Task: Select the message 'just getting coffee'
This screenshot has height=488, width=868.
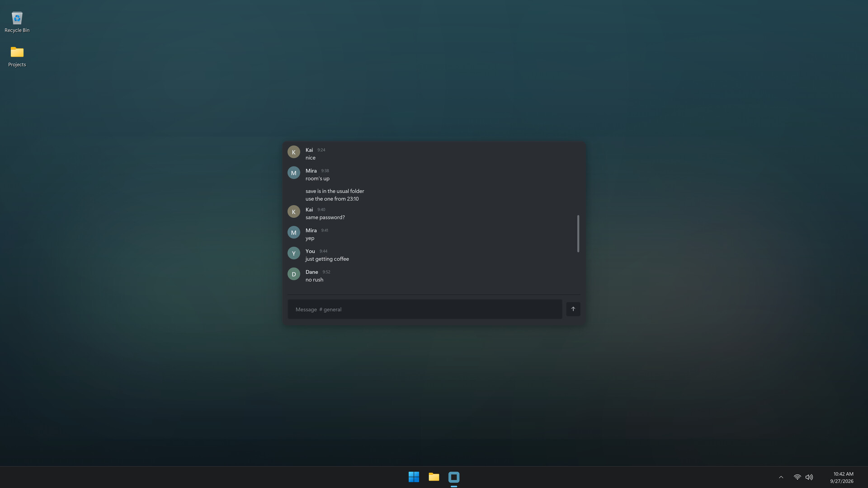Action: (x=327, y=259)
